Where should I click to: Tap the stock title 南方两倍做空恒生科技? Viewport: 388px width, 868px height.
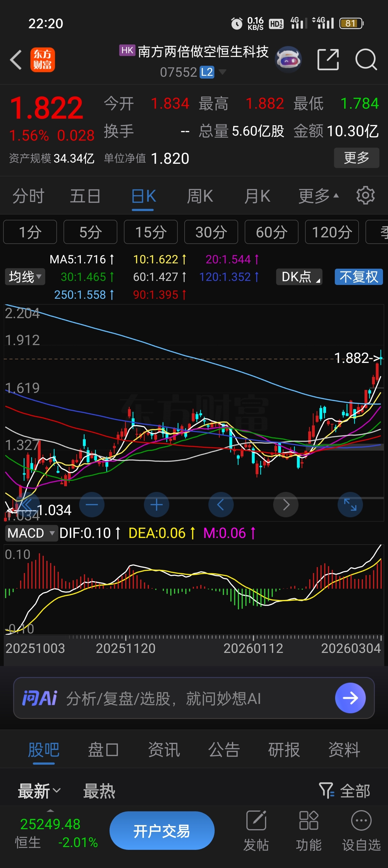tap(203, 52)
